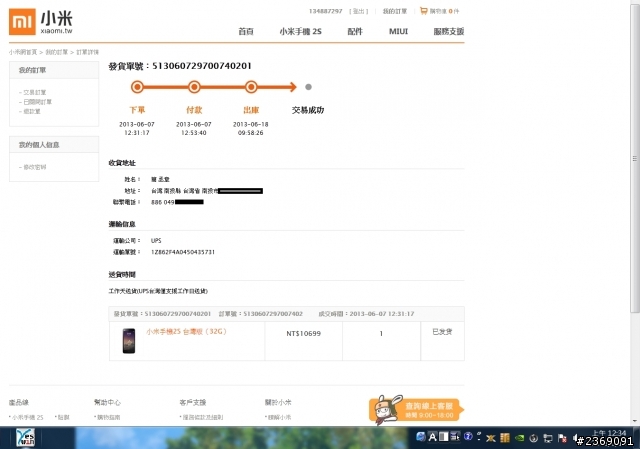Click tracking number 1Z862F4A0450435731
The height and width of the screenshot is (449, 640).
pyautogui.click(x=183, y=252)
